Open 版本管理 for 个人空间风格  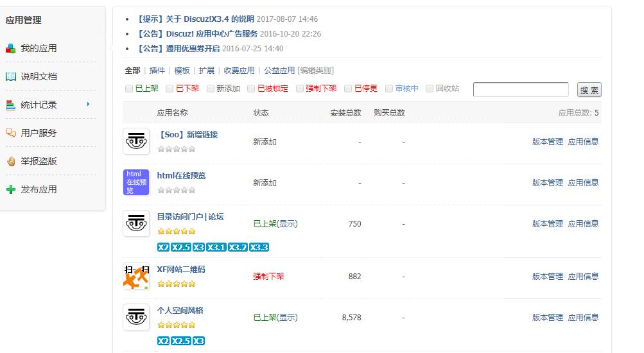coord(548,317)
